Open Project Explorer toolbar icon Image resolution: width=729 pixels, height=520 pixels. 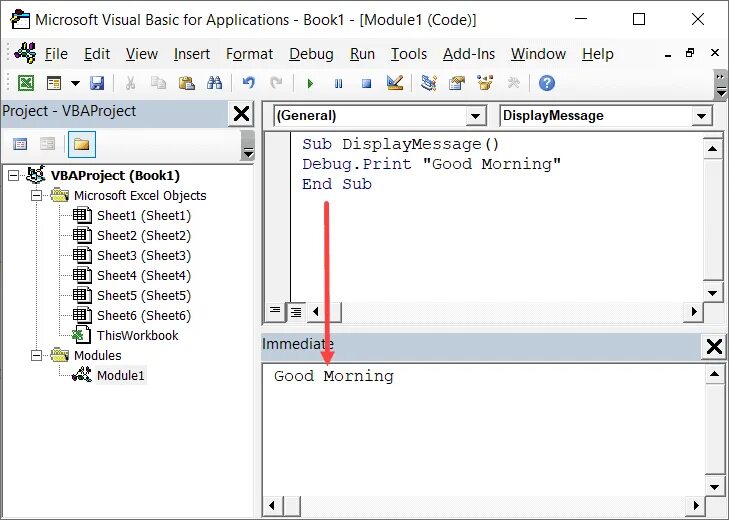(x=429, y=83)
